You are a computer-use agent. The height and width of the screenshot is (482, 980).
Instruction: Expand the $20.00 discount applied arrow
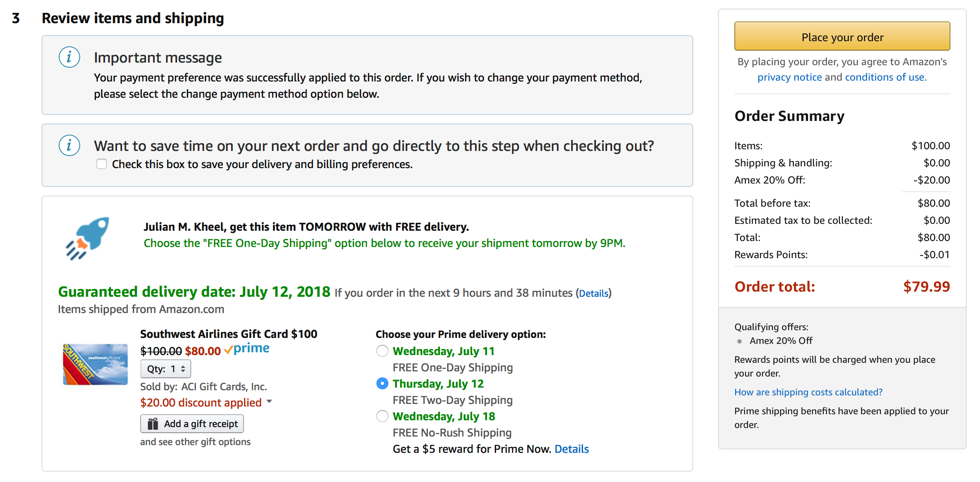click(269, 402)
